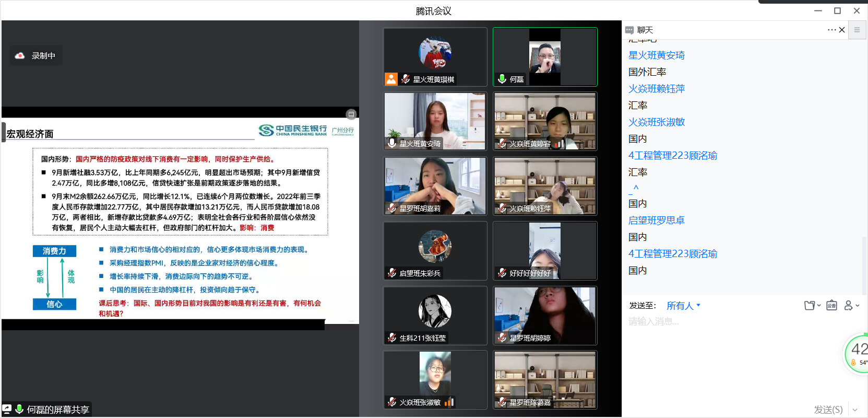Viewport: 868px width, 418px height.
Task: Click the 发送(S) send button
Action: [x=828, y=410]
